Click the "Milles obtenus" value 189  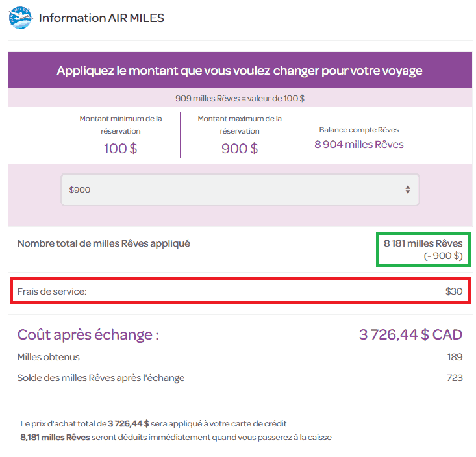455,357
